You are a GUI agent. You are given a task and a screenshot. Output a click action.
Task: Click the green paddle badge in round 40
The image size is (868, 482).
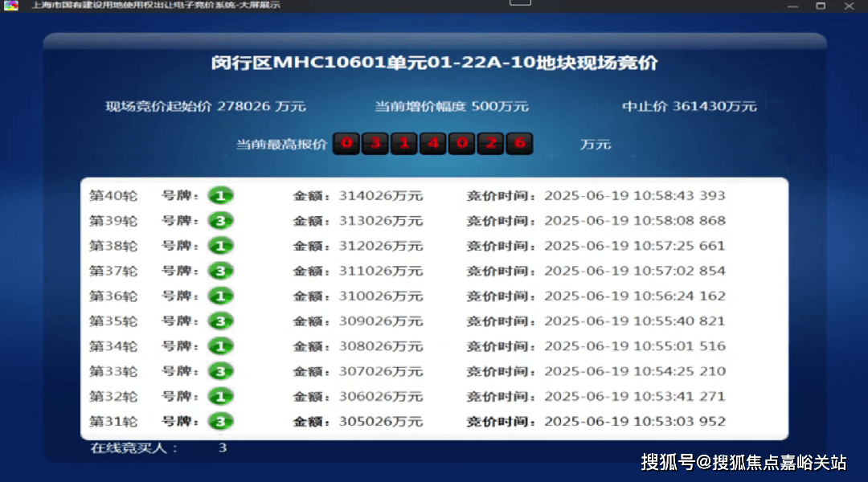pos(220,195)
